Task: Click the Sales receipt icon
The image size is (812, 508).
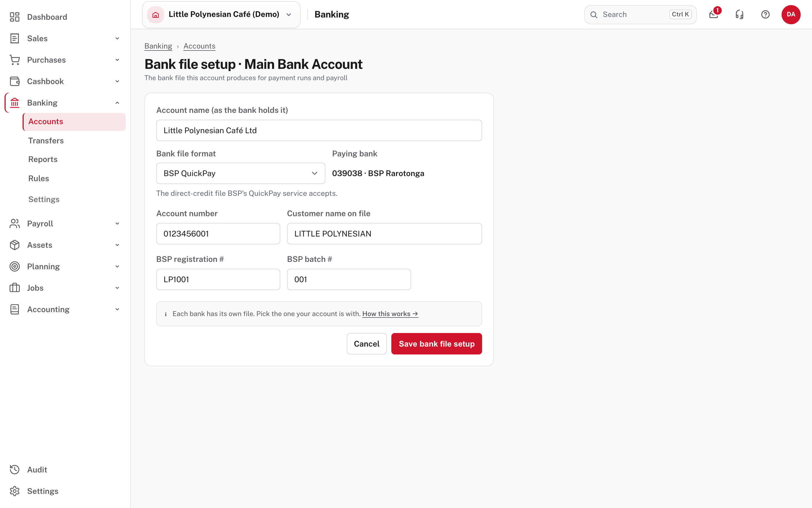Action: pyautogui.click(x=14, y=38)
